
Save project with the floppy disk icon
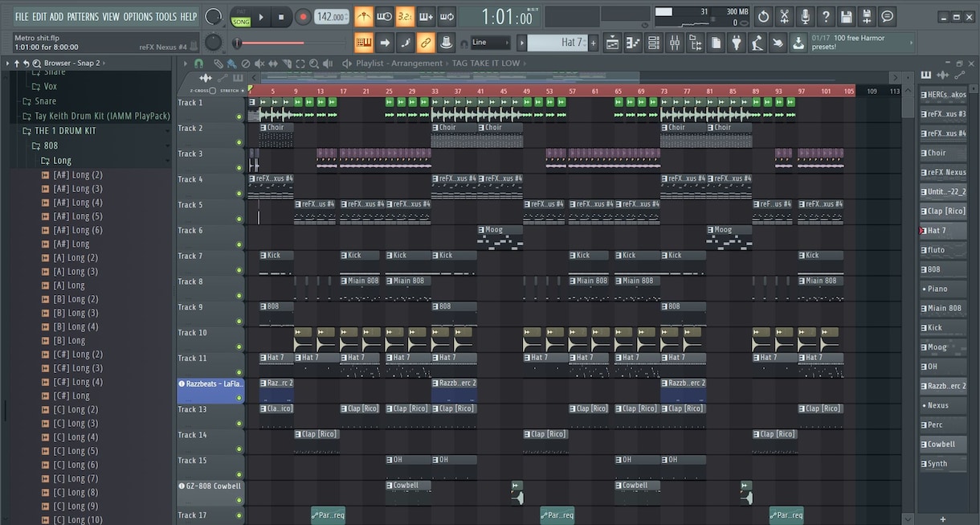point(847,16)
